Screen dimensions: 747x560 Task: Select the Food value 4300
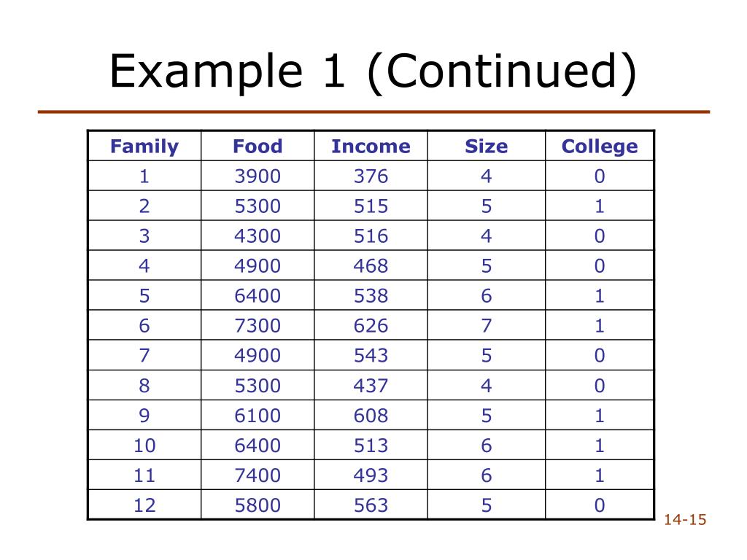[x=258, y=236]
